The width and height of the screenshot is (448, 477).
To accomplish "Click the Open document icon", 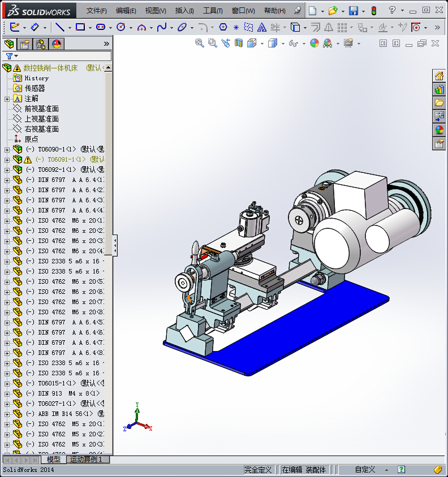I will click(333, 11).
